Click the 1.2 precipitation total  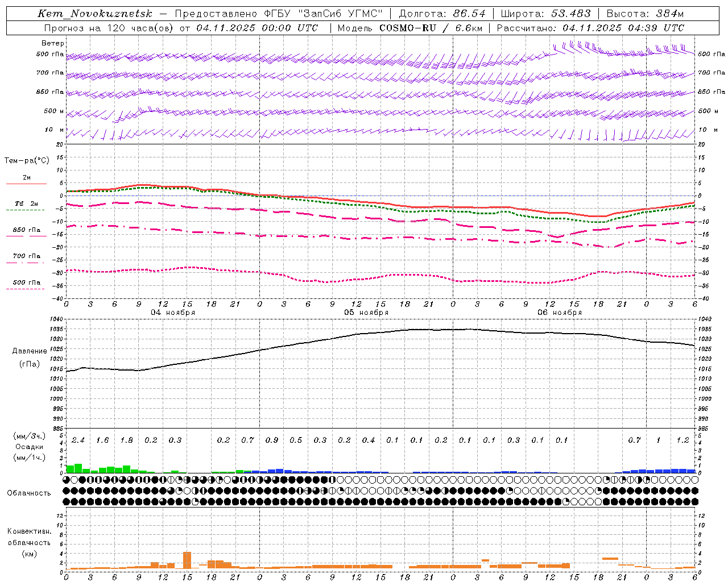(x=683, y=440)
